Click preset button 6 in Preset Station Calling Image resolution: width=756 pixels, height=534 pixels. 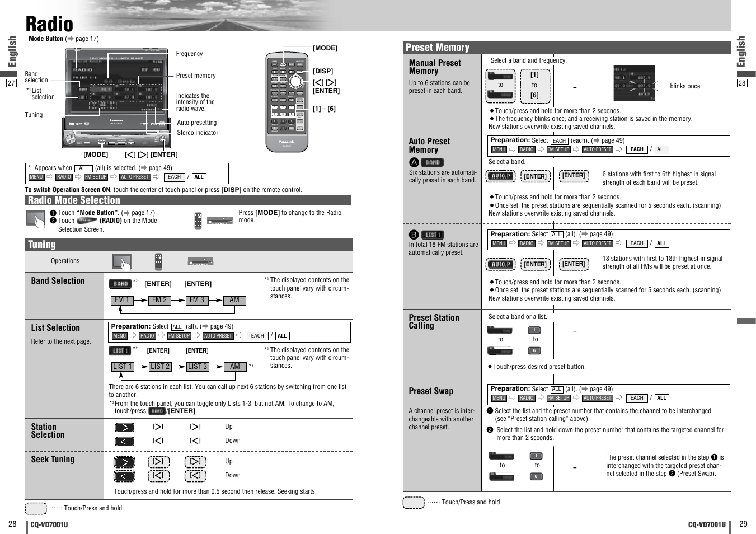(x=534, y=351)
